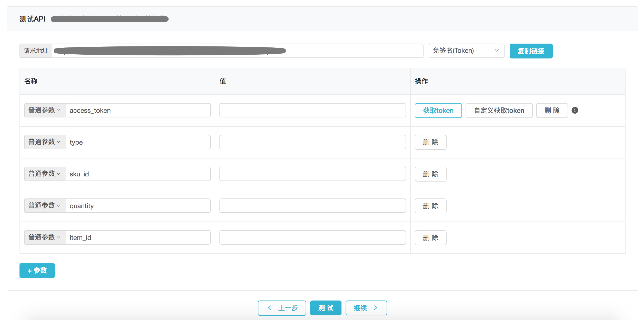The width and height of the screenshot is (644, 320).
Task: Delete the item_id parameter row
Action: 430,238
